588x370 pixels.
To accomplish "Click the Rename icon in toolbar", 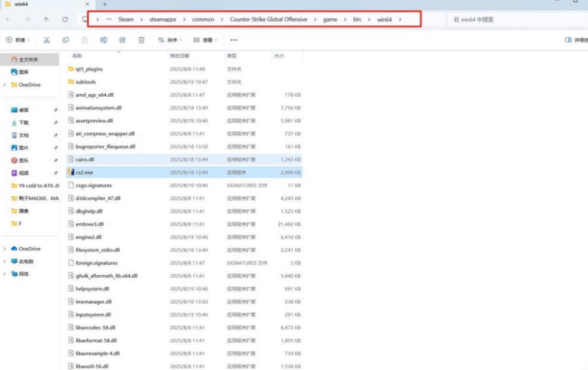I will [x=103, y=40].
